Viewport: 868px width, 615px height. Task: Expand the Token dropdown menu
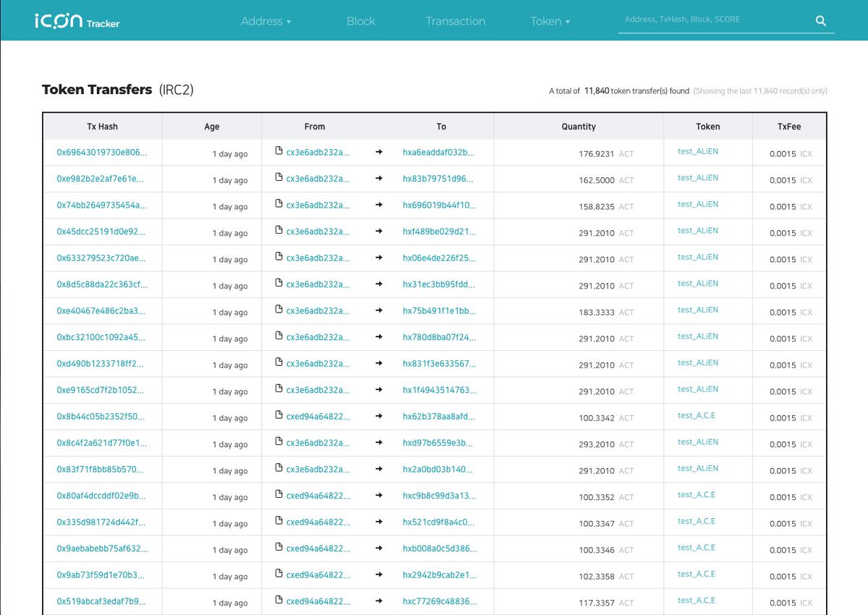click(x=550, y=21)
